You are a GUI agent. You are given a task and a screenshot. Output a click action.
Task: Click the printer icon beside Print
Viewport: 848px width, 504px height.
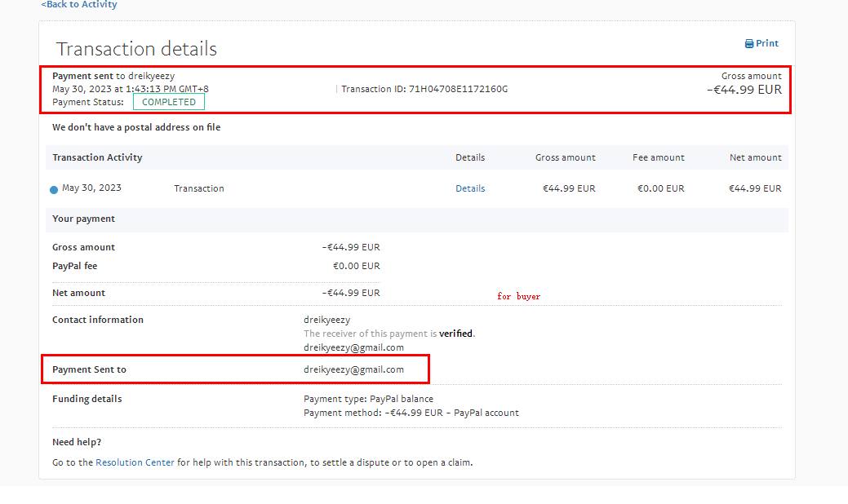point(748,44)
